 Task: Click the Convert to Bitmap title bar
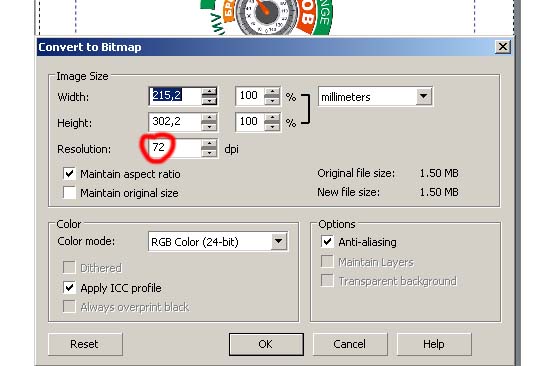click(x=265, y=47)
